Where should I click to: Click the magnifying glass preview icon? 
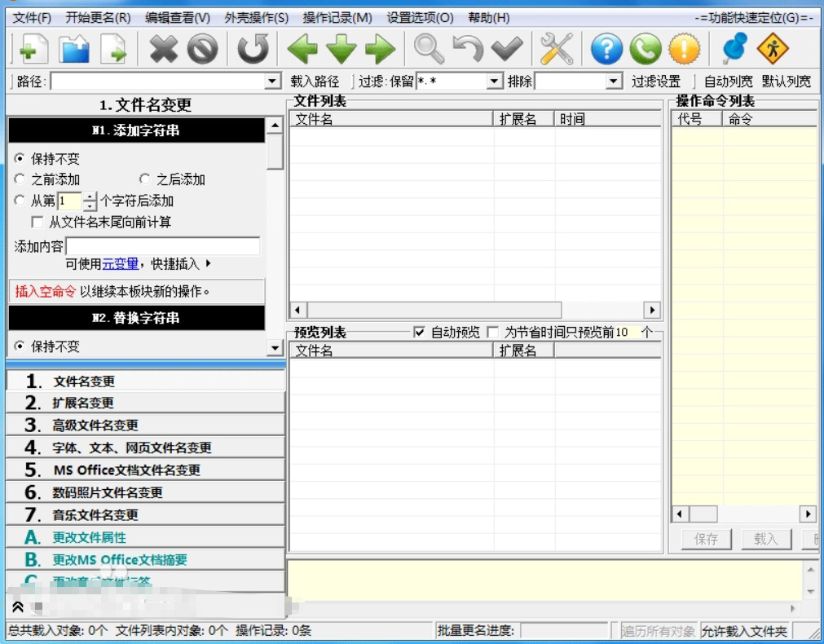428,50
